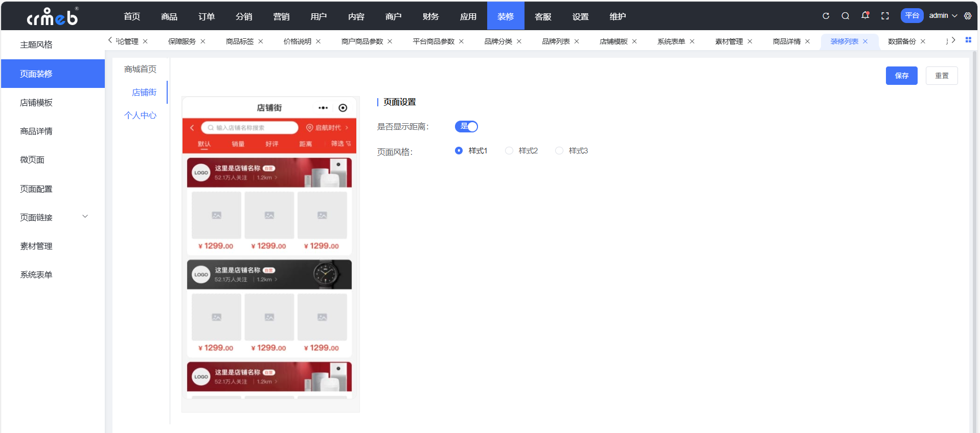Click the refresh icon in top bar
980x433 pixels.
826,16
